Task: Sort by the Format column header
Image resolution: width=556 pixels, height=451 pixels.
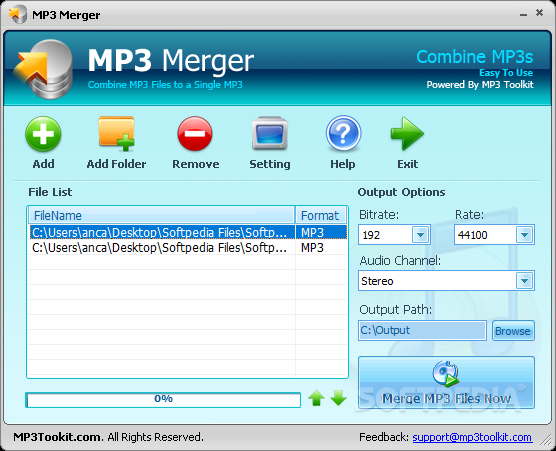Action: tap(321, 215)
